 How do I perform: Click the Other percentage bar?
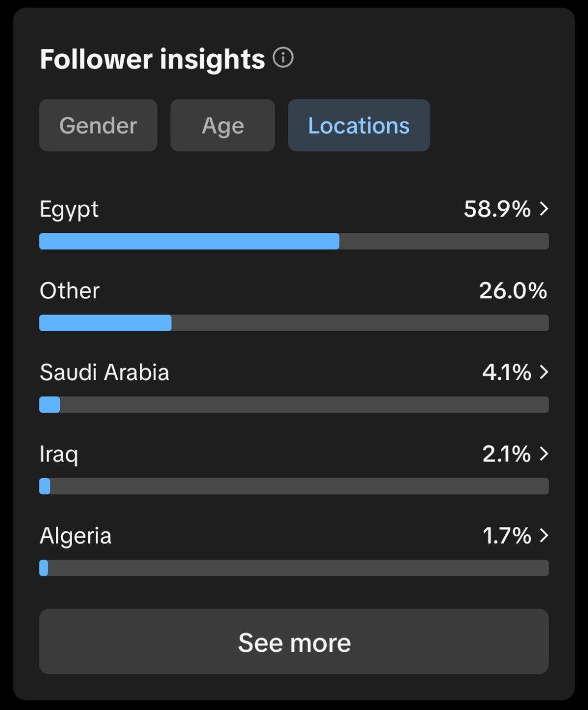[x=294, y=323]
